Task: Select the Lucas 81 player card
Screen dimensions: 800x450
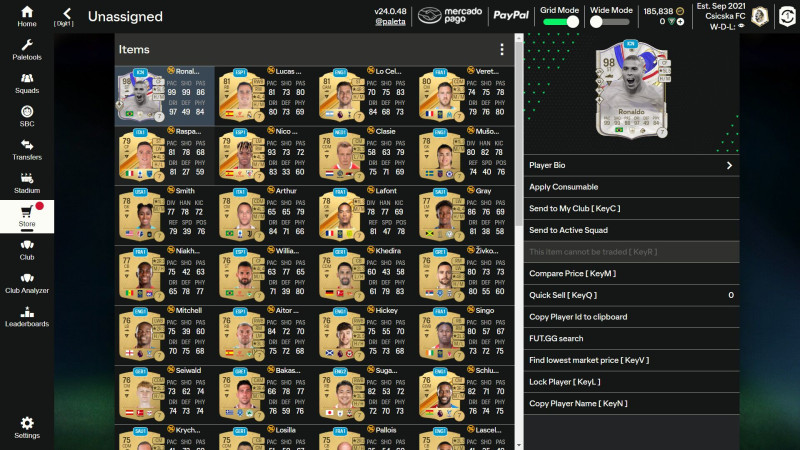Action: click(264, 95)
